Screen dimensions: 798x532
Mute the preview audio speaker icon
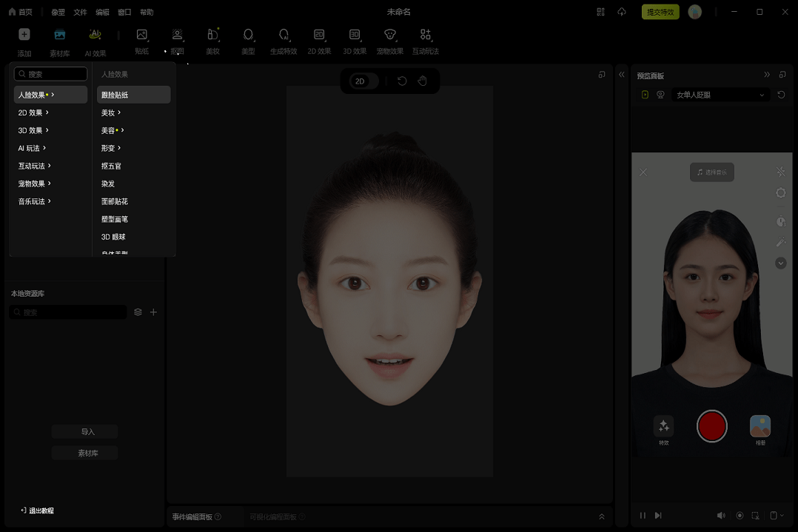(x=721, y=515)
